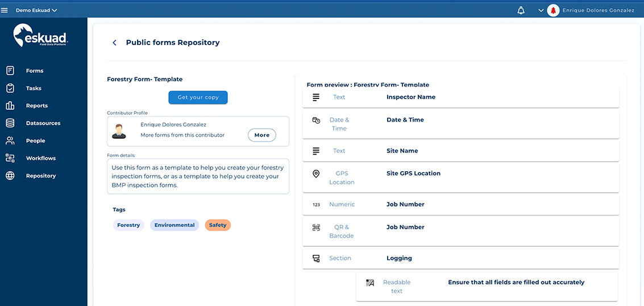Open the hamburger menu icon

click(5, 10)
